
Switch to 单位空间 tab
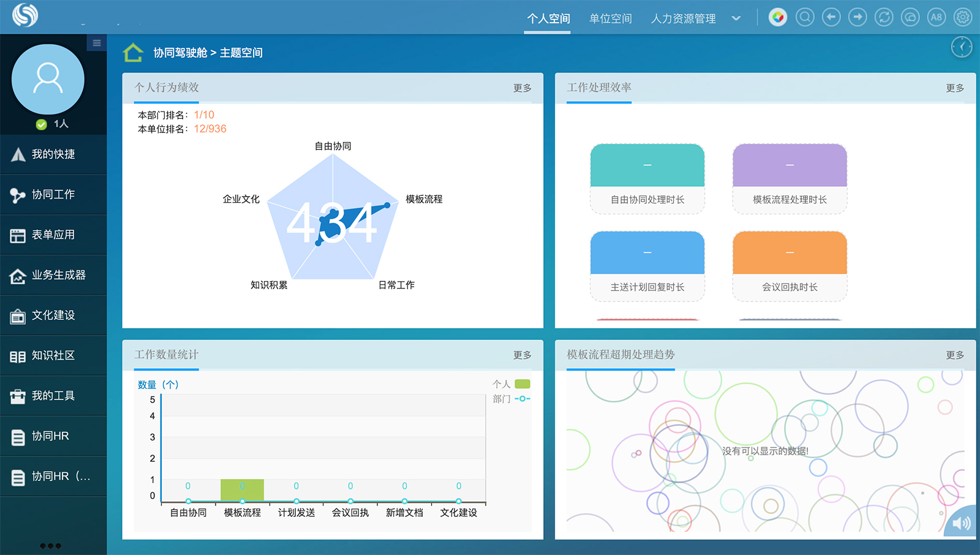coord(610,18)
